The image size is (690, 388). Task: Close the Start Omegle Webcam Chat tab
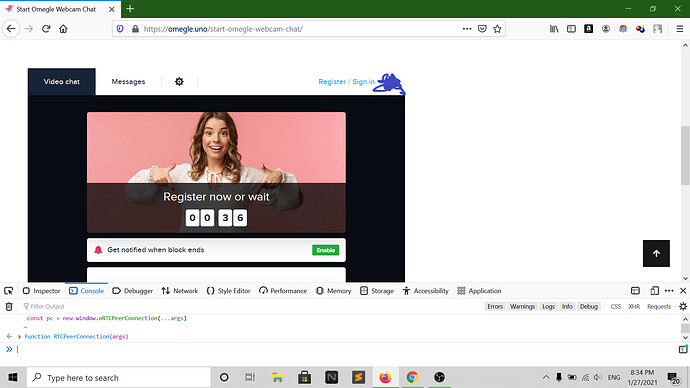(112, 9)
